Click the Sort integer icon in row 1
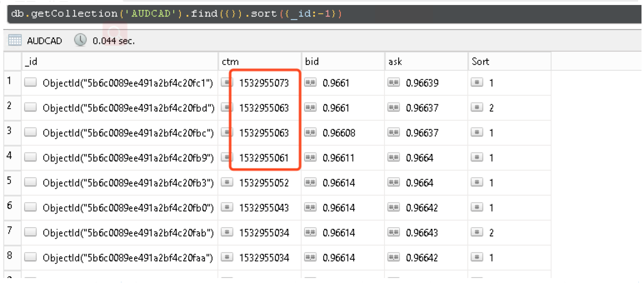Viewport: 644px width, 283px height. pyautogui.click(x=477, y=83)
